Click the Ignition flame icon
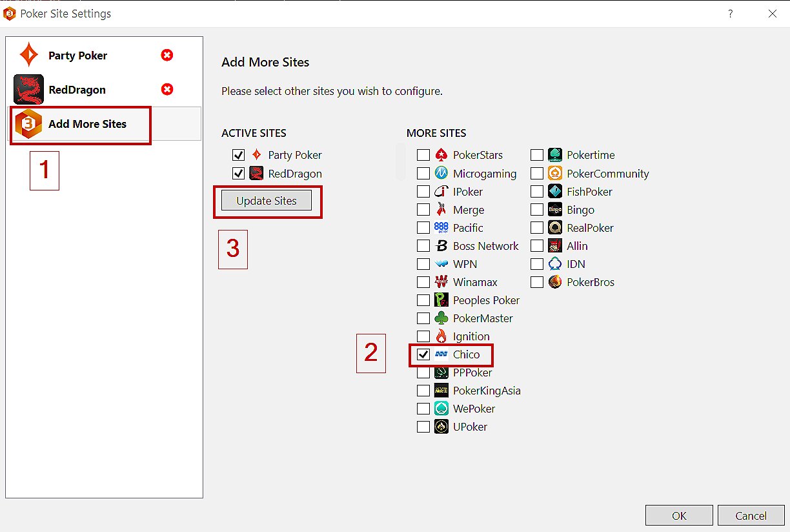This screenshot has width=790, height=532. coord(441,336)
